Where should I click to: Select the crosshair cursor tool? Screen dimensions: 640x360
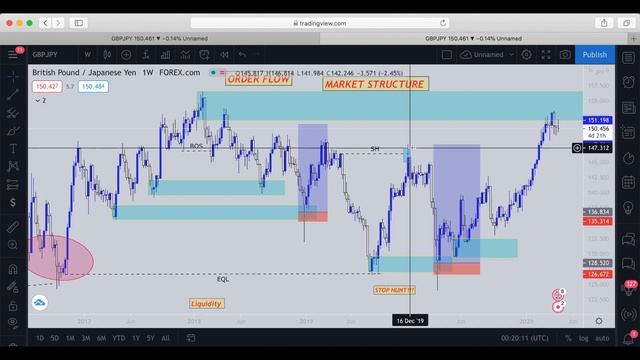point(13,76)
